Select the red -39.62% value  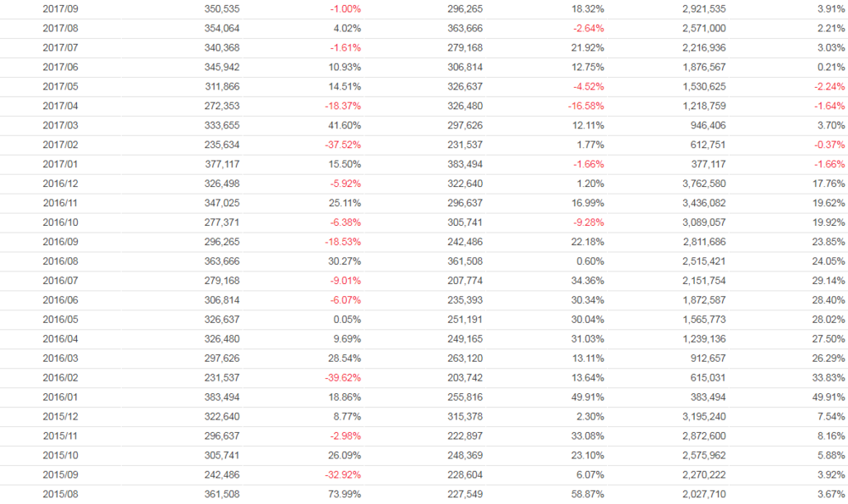point(343,377)
